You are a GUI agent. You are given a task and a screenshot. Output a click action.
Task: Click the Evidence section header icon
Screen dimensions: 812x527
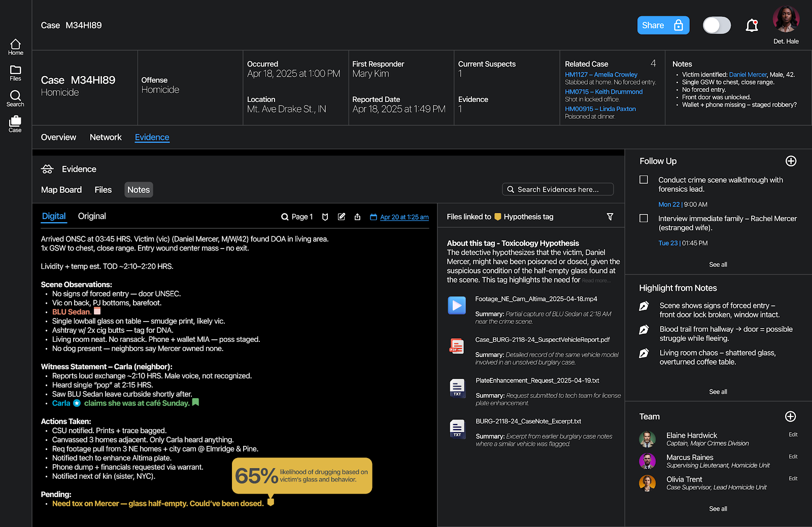point(47,169)
